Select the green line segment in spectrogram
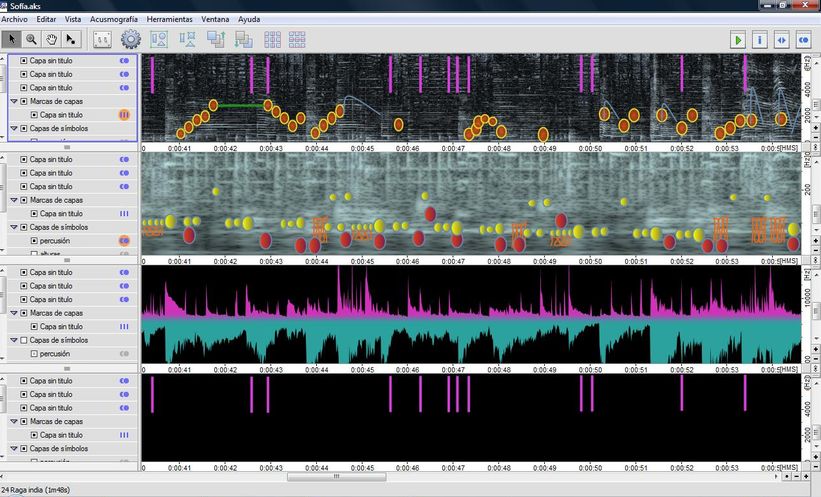 coord(240,106)
